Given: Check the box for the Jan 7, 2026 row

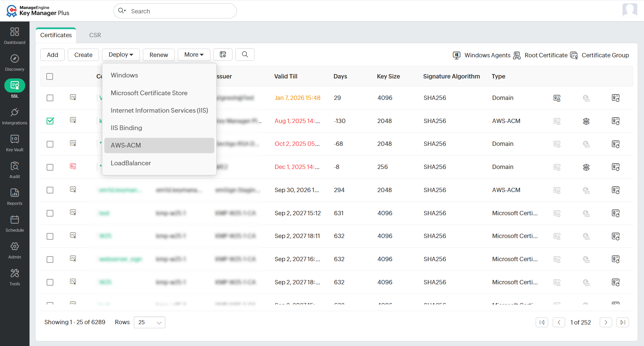Looking at the screenshot, I should click(x=50, y=98).
